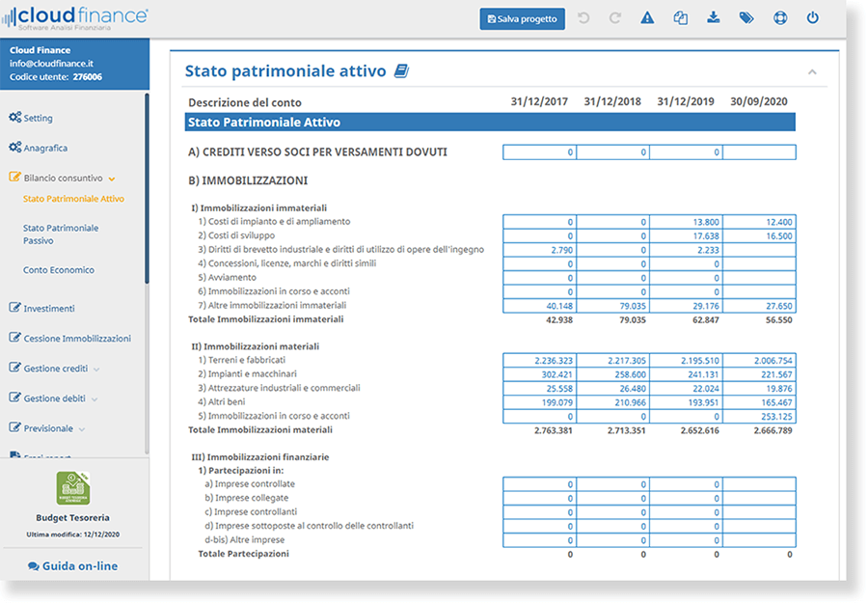Screen dimensions: 868x603
Task: Click the Investimenti edit icon
Action: click(x=14, y=308)
